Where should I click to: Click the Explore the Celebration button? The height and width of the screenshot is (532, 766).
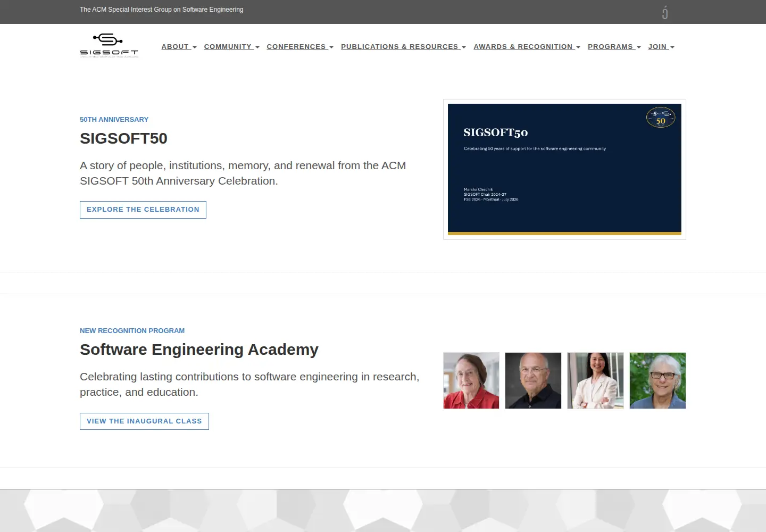point(143,210)
